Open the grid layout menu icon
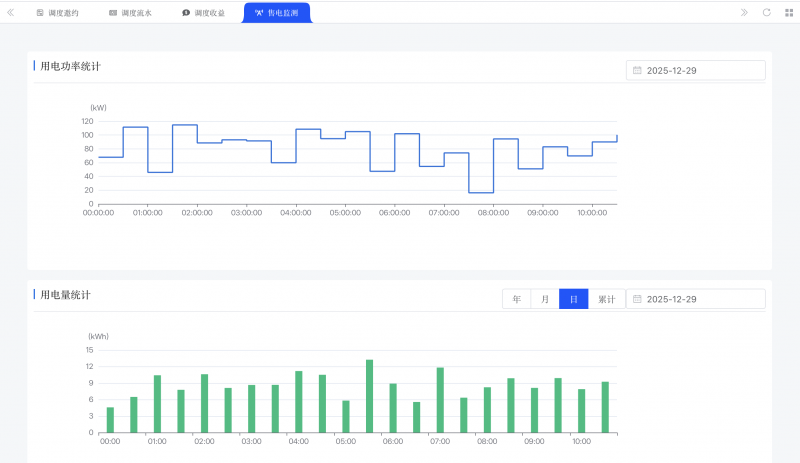Image resolution: width=800 pixels, height=463 pixels. point(788,13)
